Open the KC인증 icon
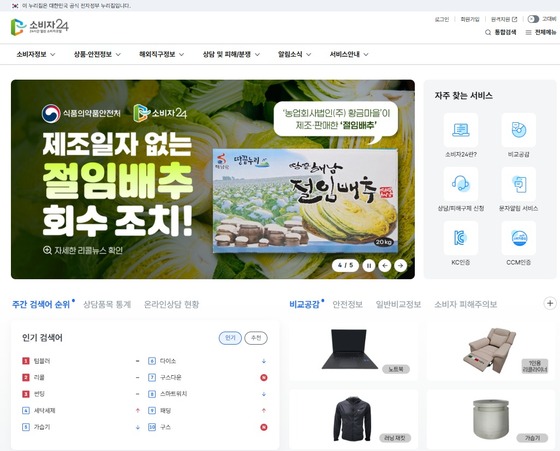The image size is (560, 451). [461, 238]
